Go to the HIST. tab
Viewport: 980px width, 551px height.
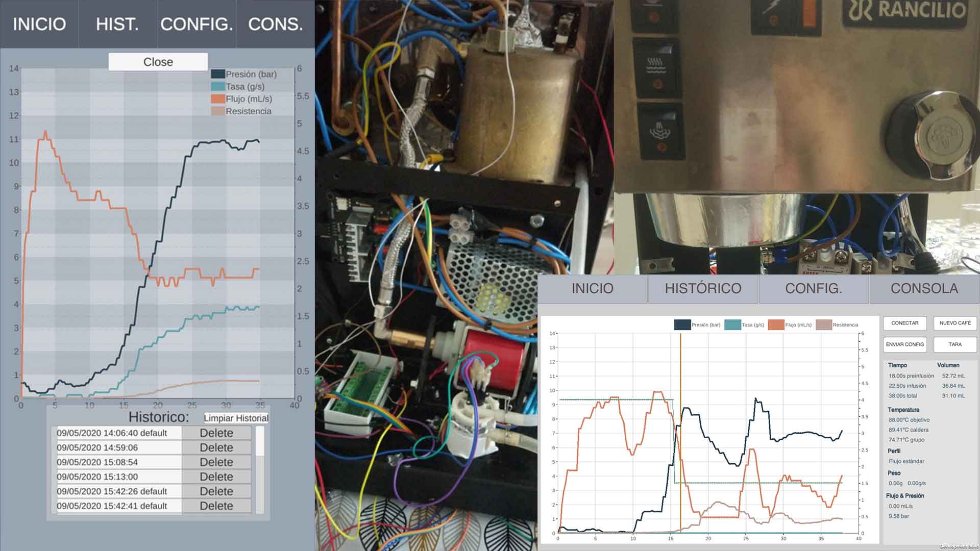tap(117, 24)
